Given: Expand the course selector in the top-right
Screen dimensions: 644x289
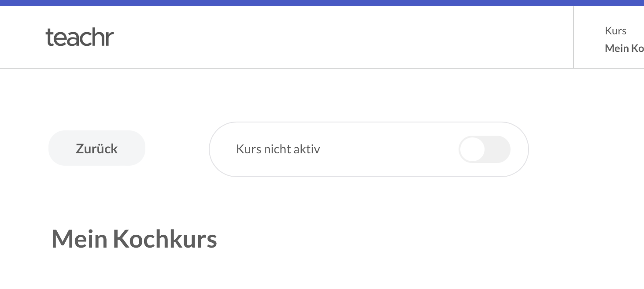Looking at the screenshot, I should pyautogui.click(x=624, y=39).
